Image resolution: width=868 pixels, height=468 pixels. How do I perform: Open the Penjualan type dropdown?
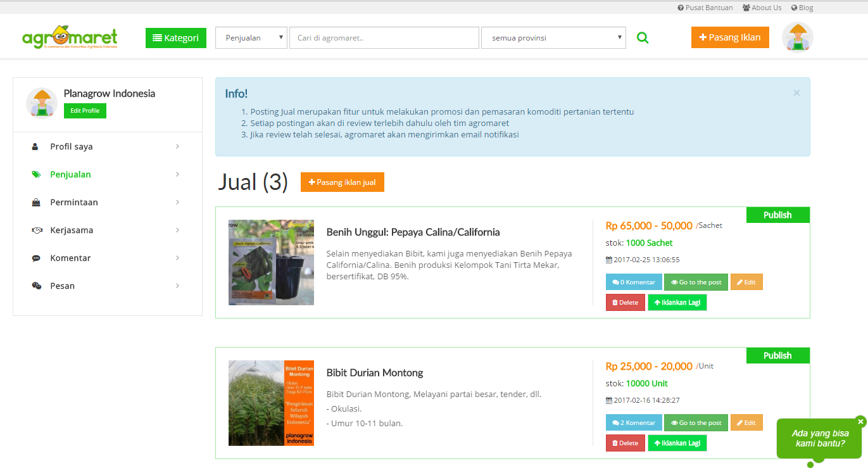pyautogui.click(x=251, y=38)
